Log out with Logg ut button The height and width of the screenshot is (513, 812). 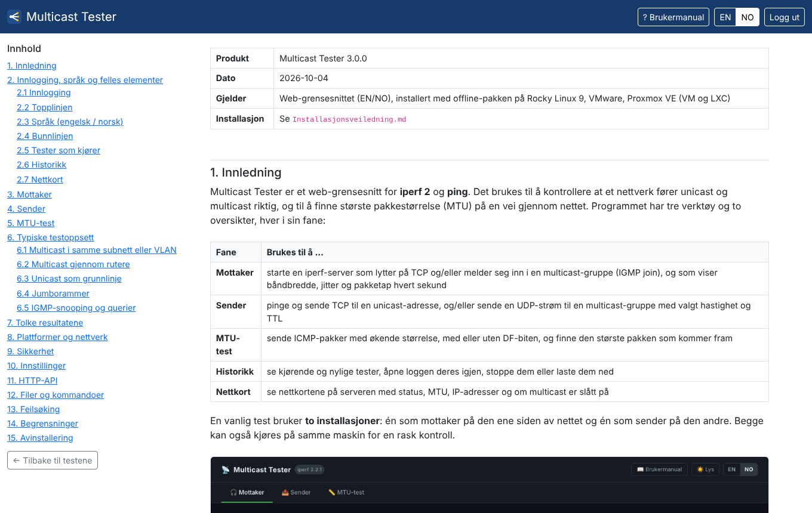point(785,17)
